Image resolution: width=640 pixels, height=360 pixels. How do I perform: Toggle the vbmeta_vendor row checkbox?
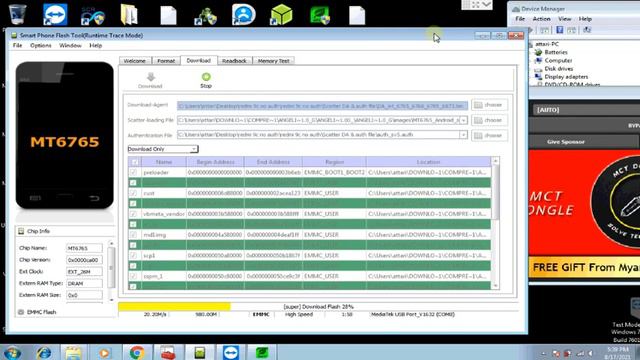click(x=133, y=214)
